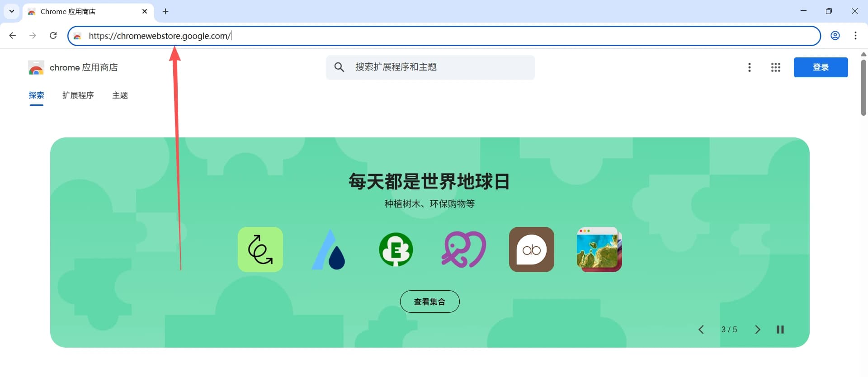Open the green squiggle arrow extension icon
The width and height of the screenshot is (868, 377).
[x=260, y=250]
